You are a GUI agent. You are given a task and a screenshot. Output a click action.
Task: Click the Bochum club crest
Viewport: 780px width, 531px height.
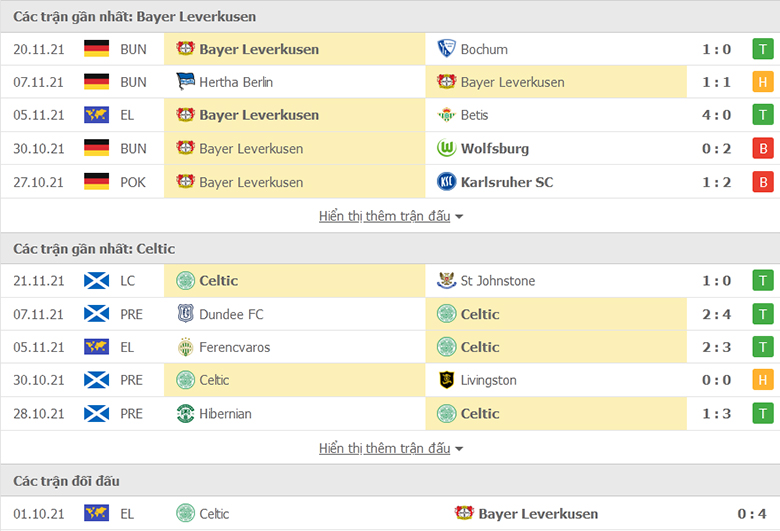click(x=446, y=49)
